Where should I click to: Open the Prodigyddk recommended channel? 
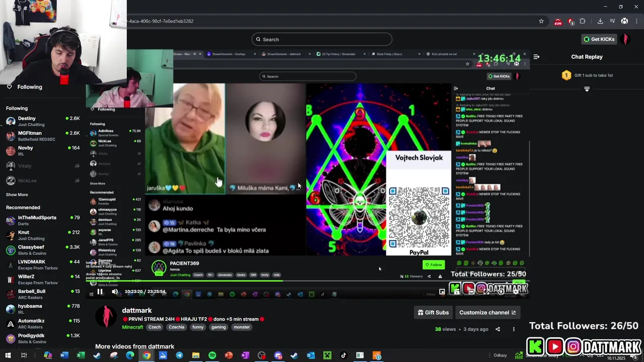tap(43, 338)
